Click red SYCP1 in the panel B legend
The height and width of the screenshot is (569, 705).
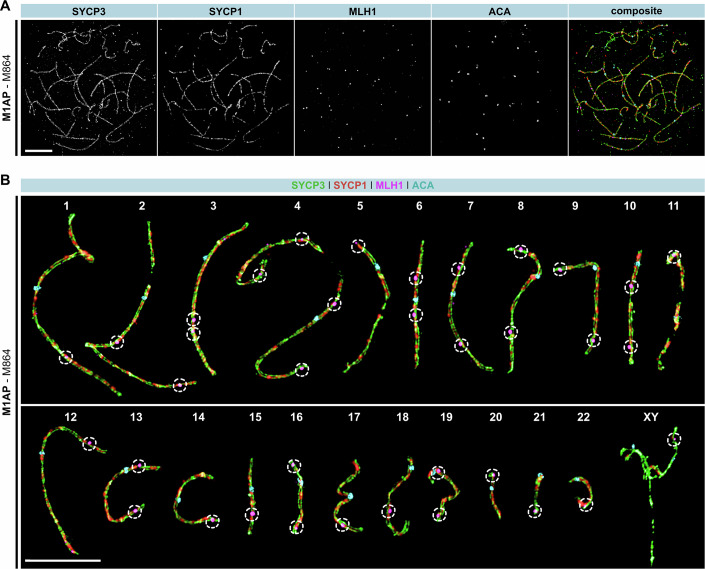[x=350, y=185]
